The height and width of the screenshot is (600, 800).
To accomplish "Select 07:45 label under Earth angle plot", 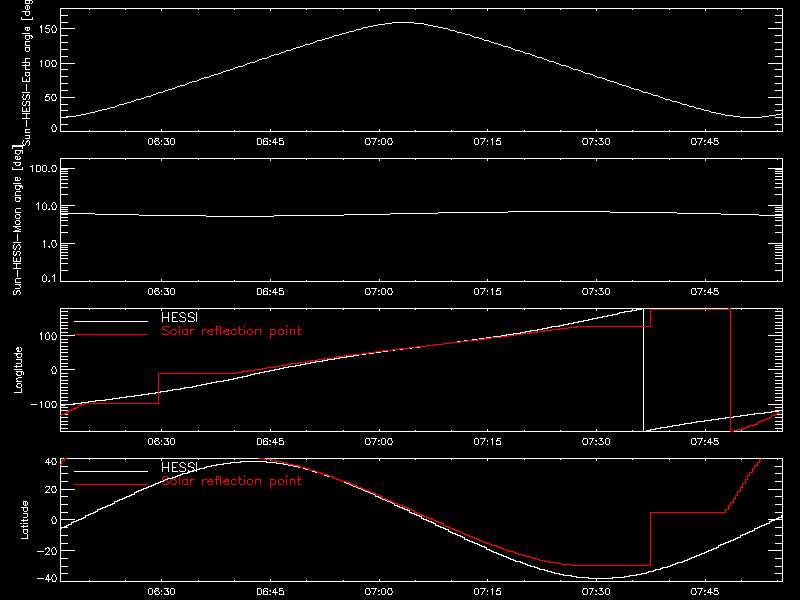I will (705, 141).
